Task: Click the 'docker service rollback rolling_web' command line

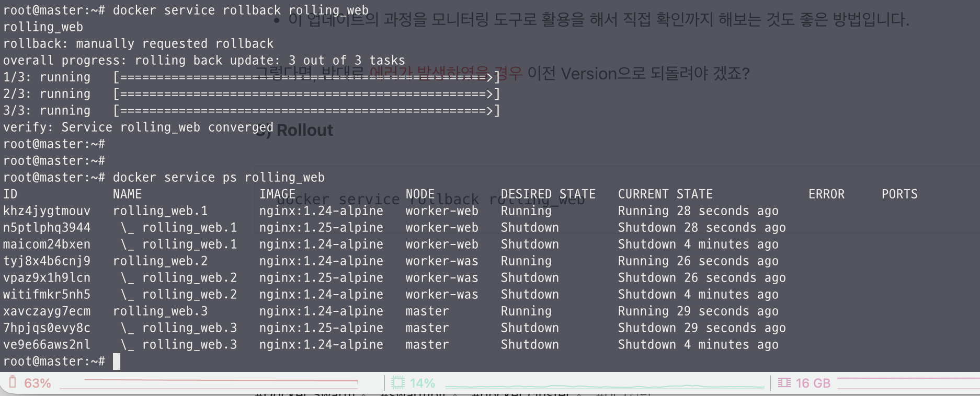Action: coord(241,10)
